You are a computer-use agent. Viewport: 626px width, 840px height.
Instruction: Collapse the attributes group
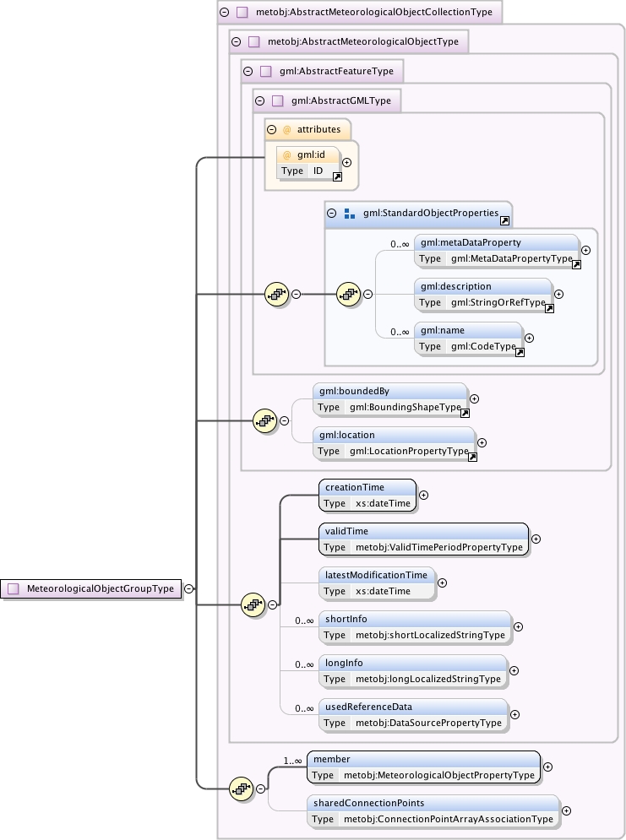click(x=272, y=130)
